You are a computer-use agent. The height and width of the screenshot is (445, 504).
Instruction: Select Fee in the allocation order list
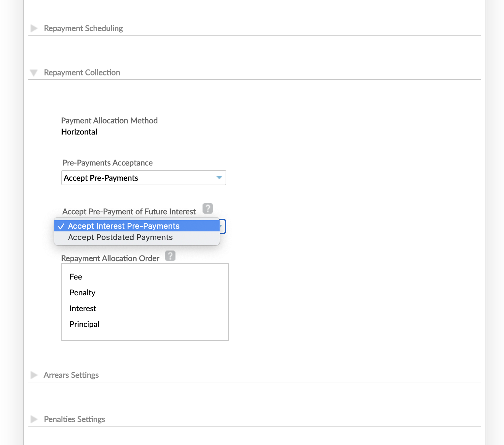tap(76, 277)
